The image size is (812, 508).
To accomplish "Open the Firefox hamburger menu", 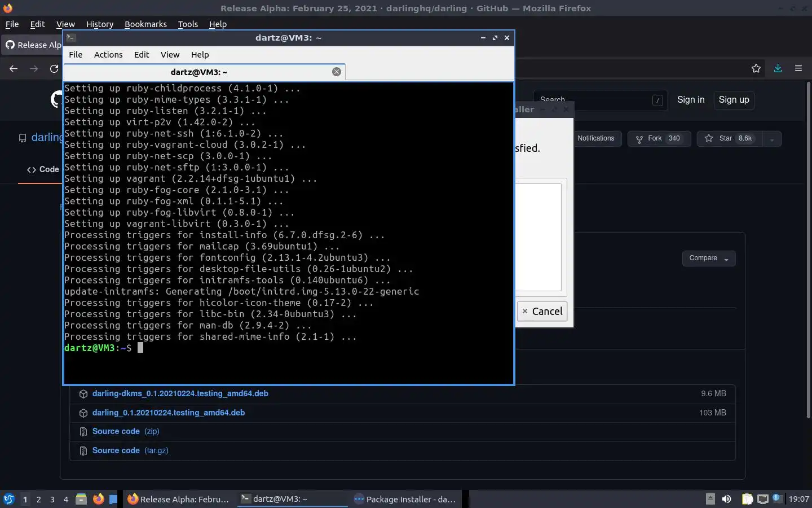I will coord(798,68).
